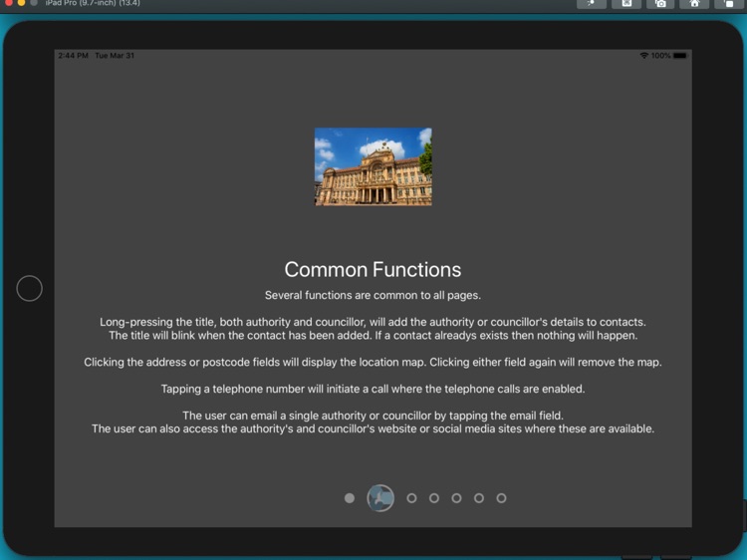
Task: Click the "100%" battery percentage text
Action: tap(660, 55)
